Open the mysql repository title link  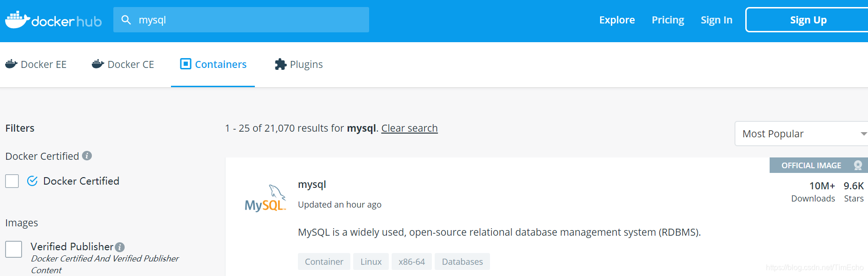312,185
